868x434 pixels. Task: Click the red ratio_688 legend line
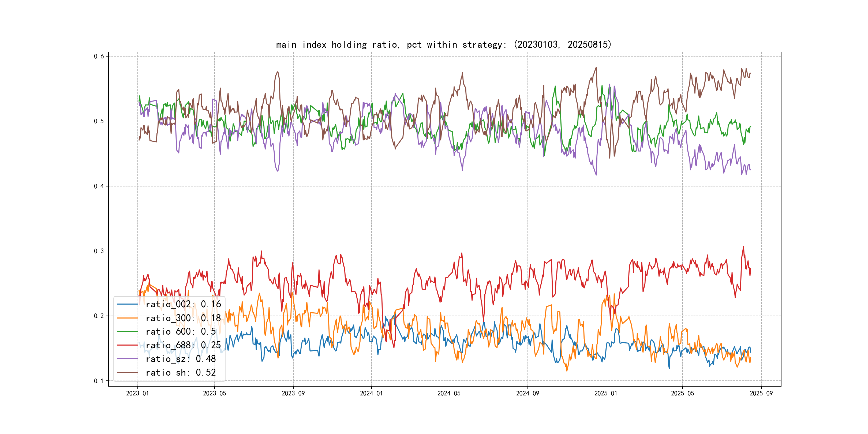click(127, 345)
